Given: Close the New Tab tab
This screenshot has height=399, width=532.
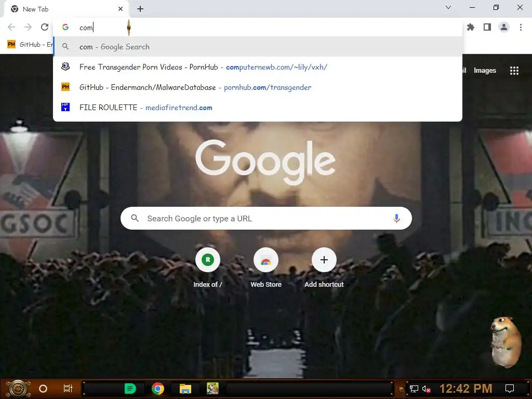Looking at the screenshot, I should tap(121, 9).
